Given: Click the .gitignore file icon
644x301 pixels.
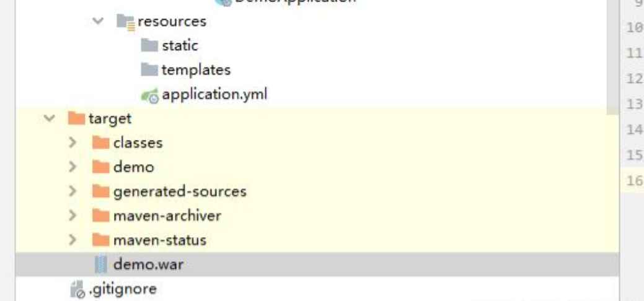Looking at the screenshot, I should coord(77,289).
